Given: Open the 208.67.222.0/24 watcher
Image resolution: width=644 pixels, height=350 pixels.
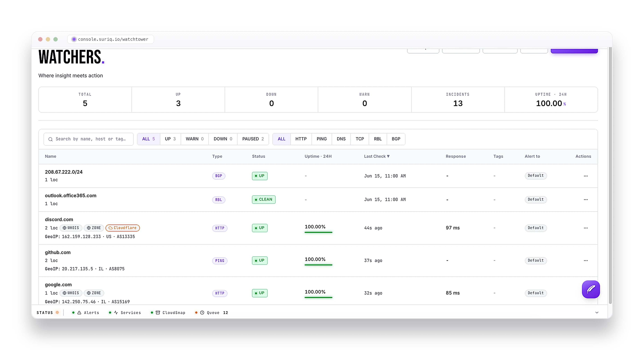Looking at the screenshot, I should click(x=64, y=172).
